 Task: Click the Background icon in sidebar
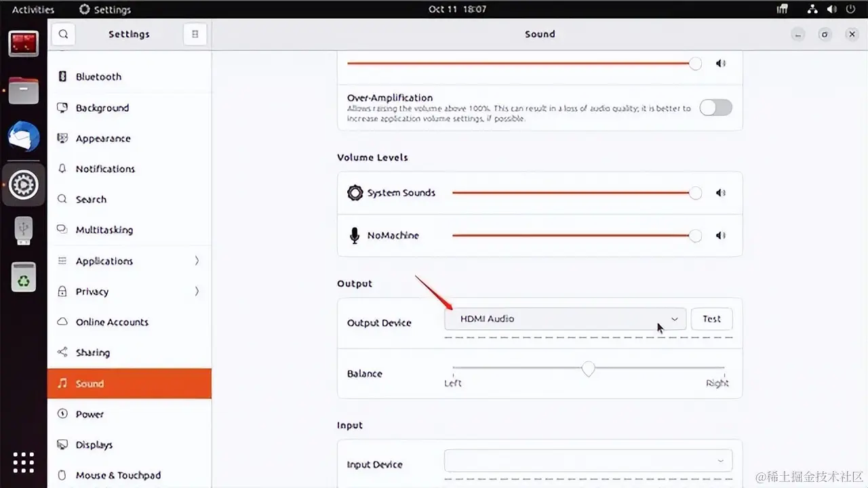(62, 108)
